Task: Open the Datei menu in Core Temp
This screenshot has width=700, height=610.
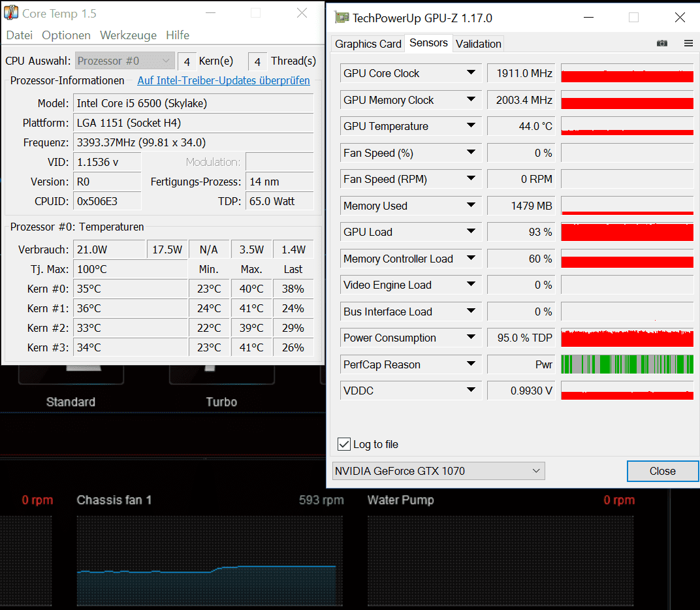Action: (19, 35)
